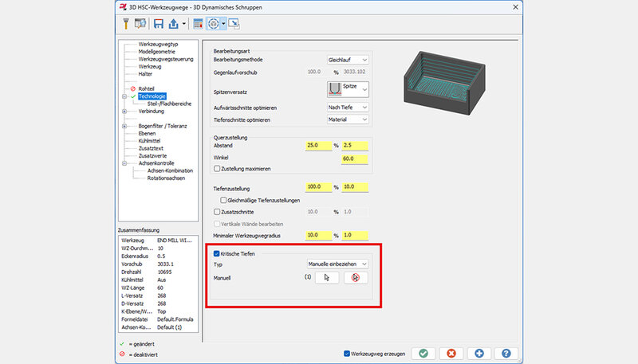This screenshot has height=364, width=638.
Task: Uncheck Werkzeugweg erzeugen
Action: tap(346, 353)
